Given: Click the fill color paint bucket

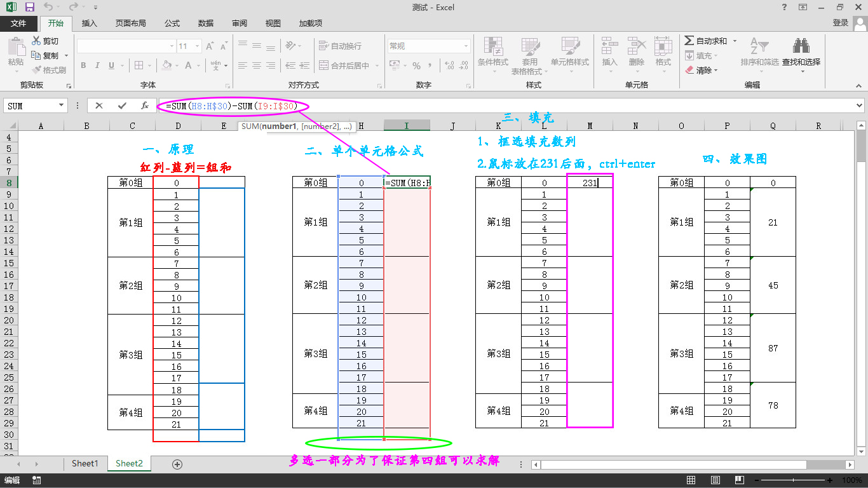Looking at the screenshot, I should pyautogui.click(x=166, y=65).
